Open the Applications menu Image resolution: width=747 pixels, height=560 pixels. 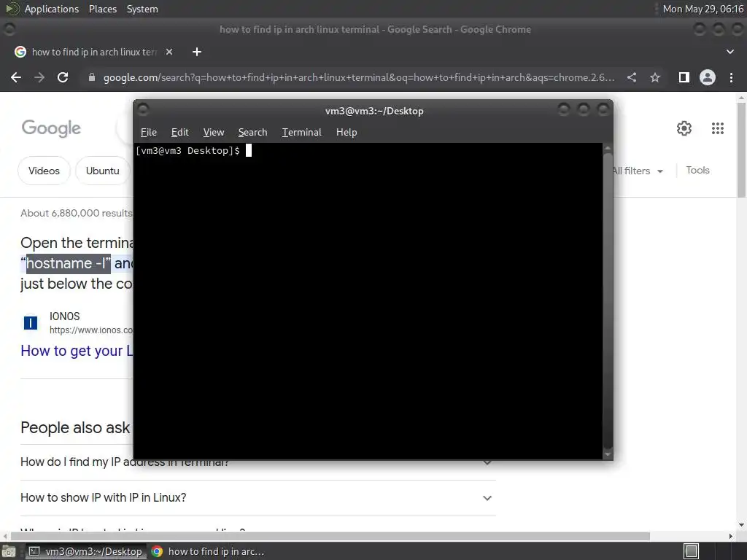52,9
